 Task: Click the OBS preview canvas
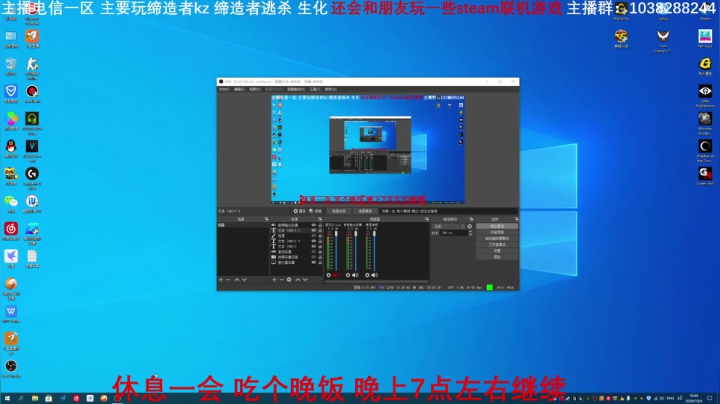368,149
